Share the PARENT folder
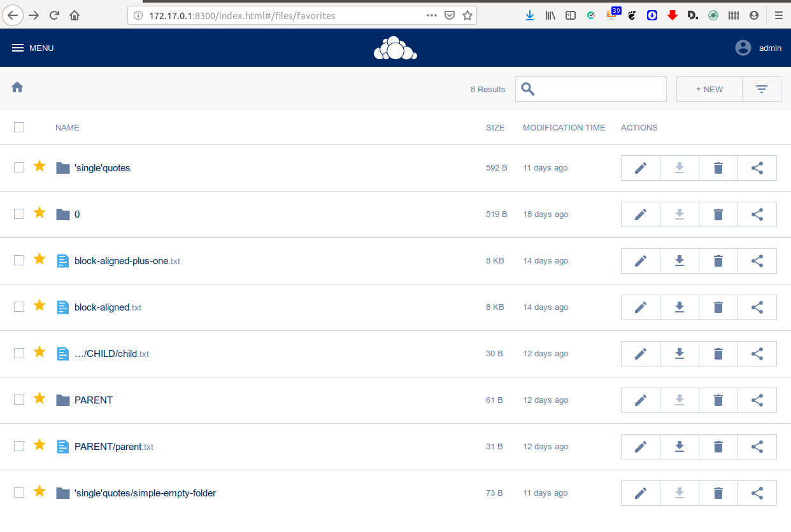Viewport: 791px width, 532px height. pos(757,400)
